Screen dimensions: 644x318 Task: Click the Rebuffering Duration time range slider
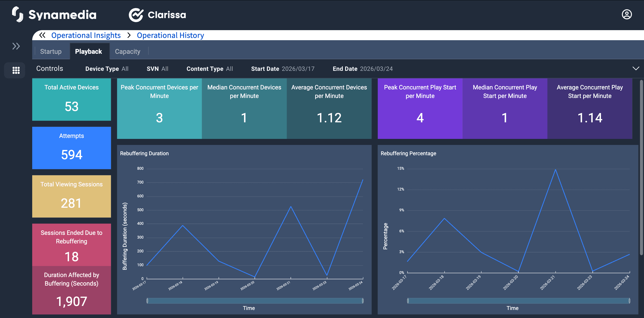tap(255, 301)
